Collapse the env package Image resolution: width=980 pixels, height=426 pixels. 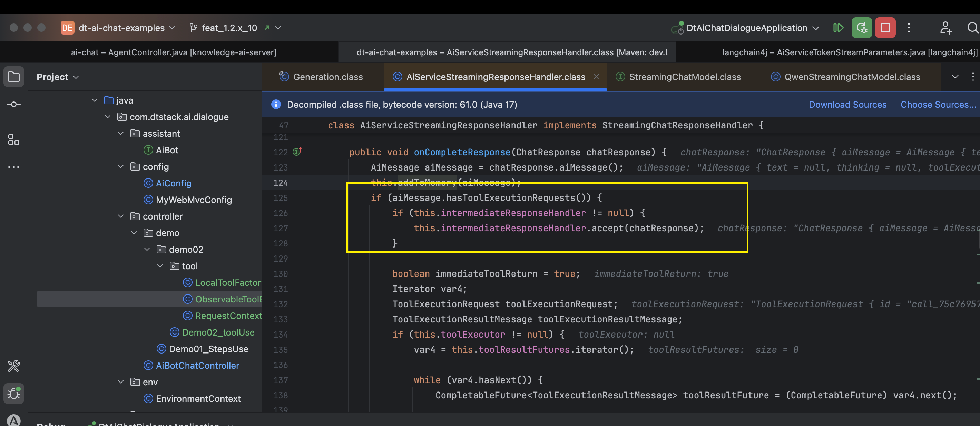121,381
